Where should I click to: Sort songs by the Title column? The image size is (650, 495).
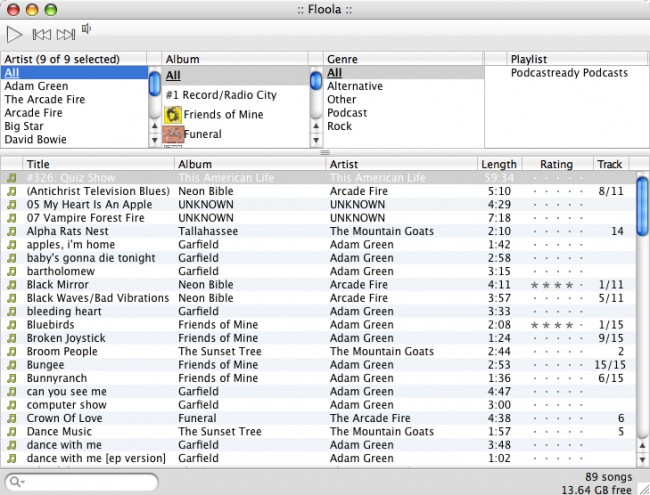click(98, 164)
